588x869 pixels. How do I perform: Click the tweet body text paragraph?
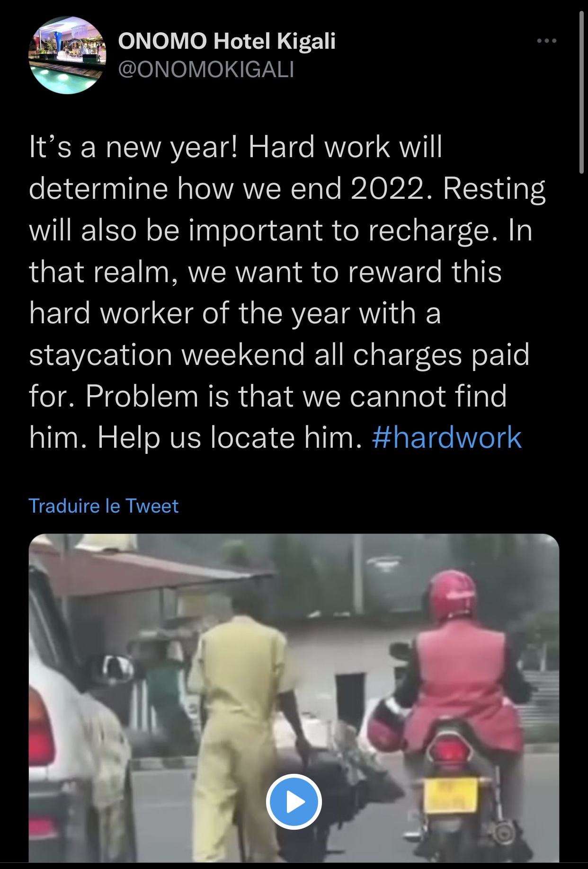(x=287, y=292)
